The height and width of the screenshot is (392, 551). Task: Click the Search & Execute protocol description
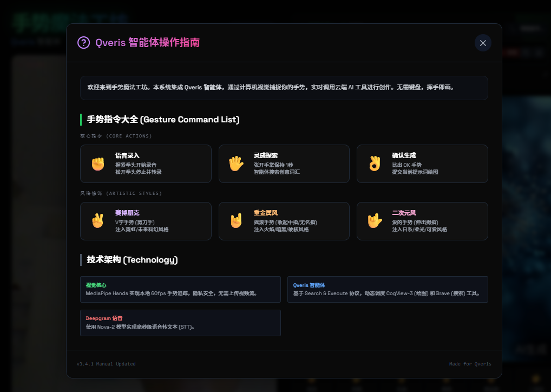pos(387,293)
